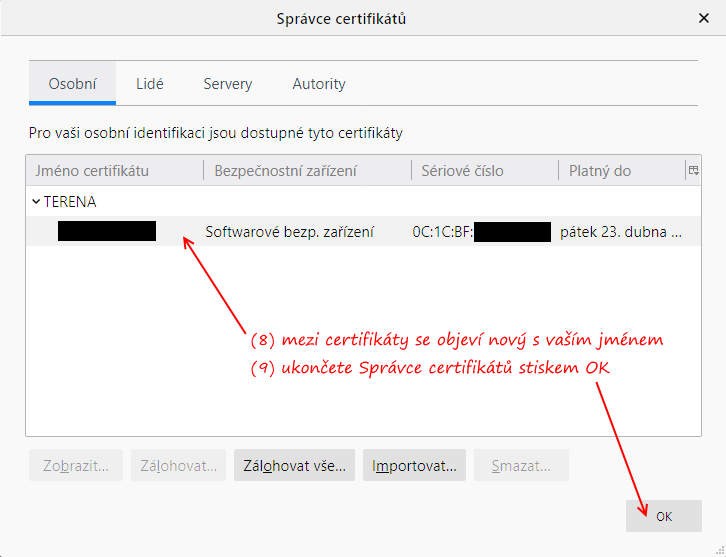Viewport: 726px width, 557px height.
Task: Click the serial number starting 0C:1C:BF
Action: click(x=482, y=232)
